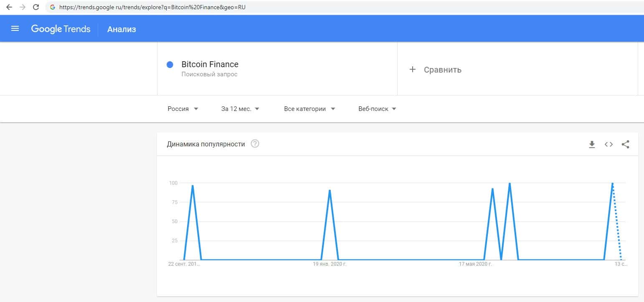Screen dimensions: 644x302
Task: Click the browser forward arrow
Action: 23,7
